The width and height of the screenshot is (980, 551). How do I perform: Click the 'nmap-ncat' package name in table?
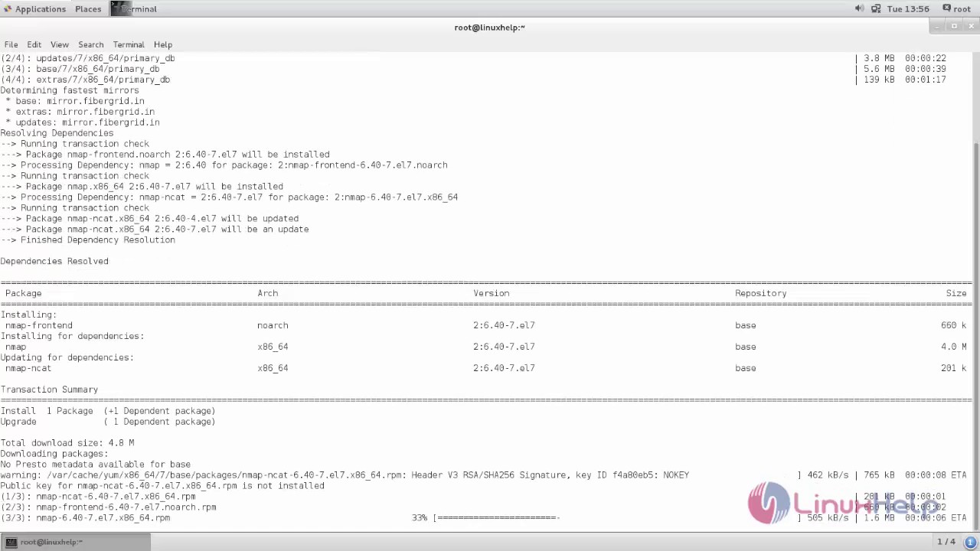pos(28,368)
